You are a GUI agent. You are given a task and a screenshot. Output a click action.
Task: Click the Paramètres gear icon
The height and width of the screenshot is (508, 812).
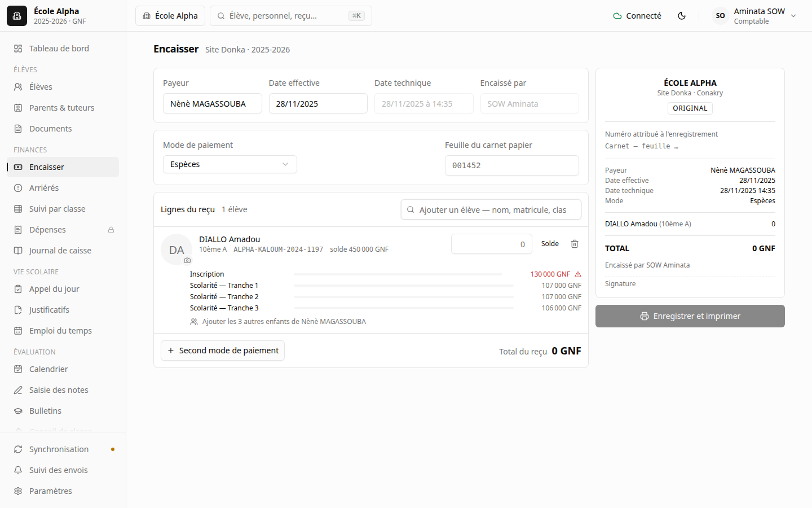coord(18,491)
